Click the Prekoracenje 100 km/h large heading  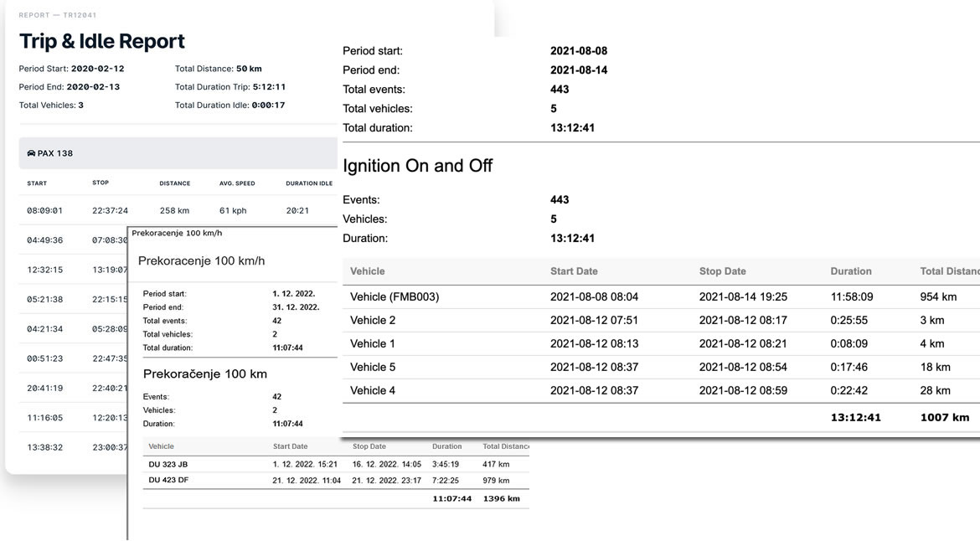pyautogui.click(x=201, y=261)
